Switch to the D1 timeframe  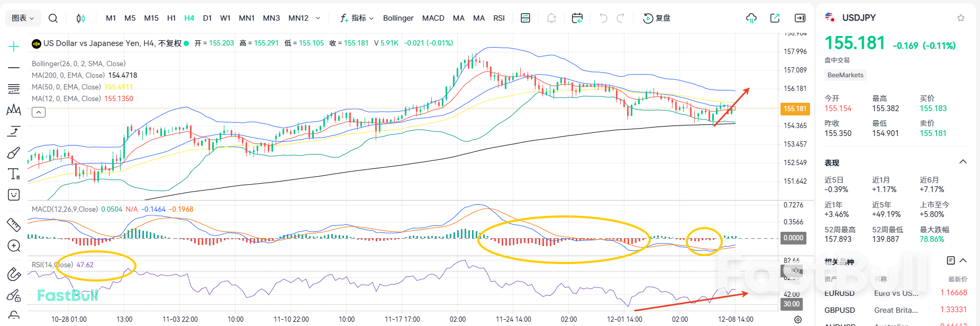click(x=207, y=19)
